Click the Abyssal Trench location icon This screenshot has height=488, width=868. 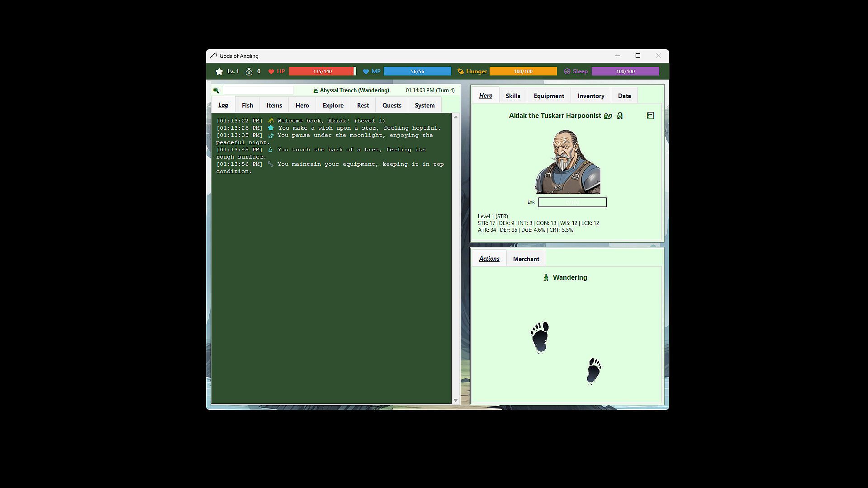(x=316, y=91)
